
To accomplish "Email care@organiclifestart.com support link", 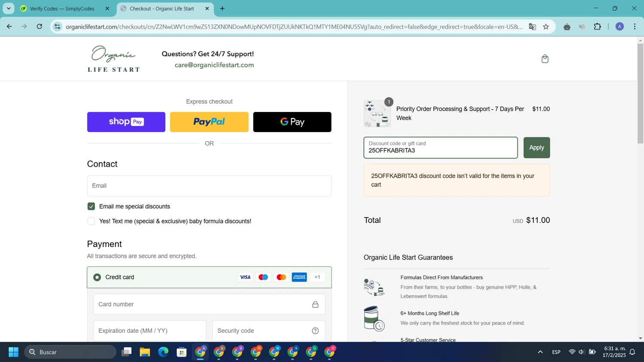I will [214, 65].
